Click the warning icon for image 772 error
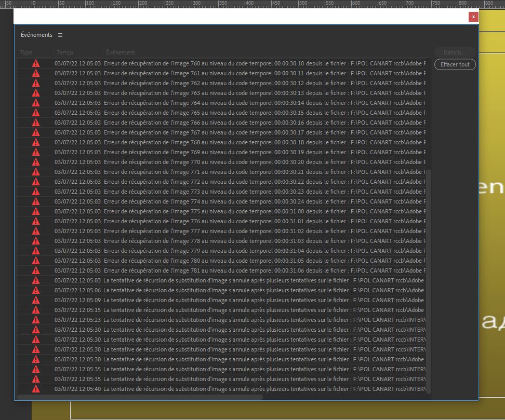The image size is (505, 420). [36, 182]
